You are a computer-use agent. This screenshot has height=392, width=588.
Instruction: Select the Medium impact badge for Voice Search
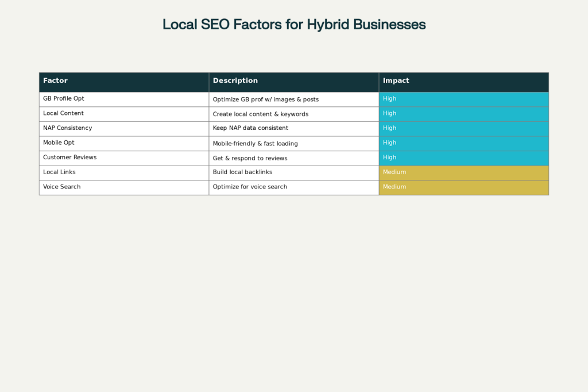[x=463, y=186]
